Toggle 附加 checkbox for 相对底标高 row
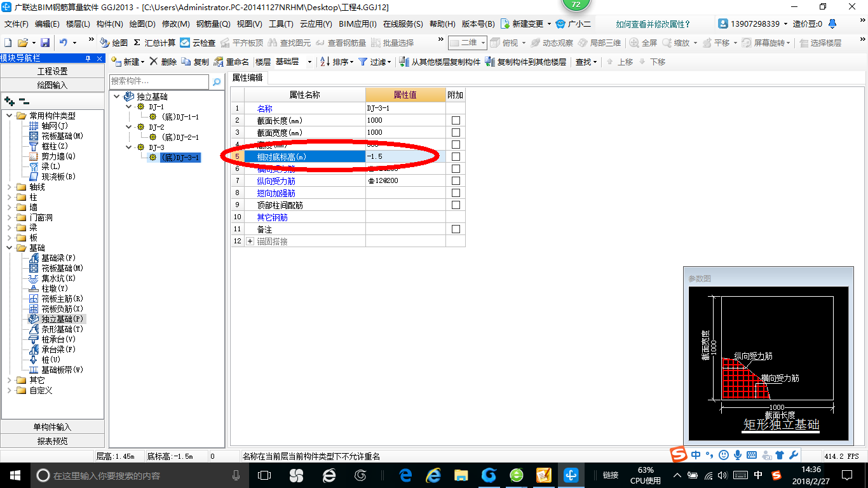 click(456, 156)
